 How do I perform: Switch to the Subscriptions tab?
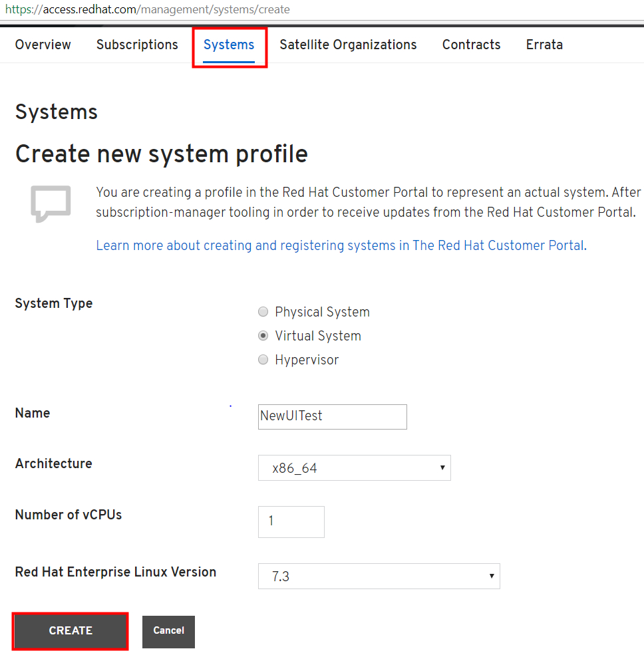coord(137,45)
